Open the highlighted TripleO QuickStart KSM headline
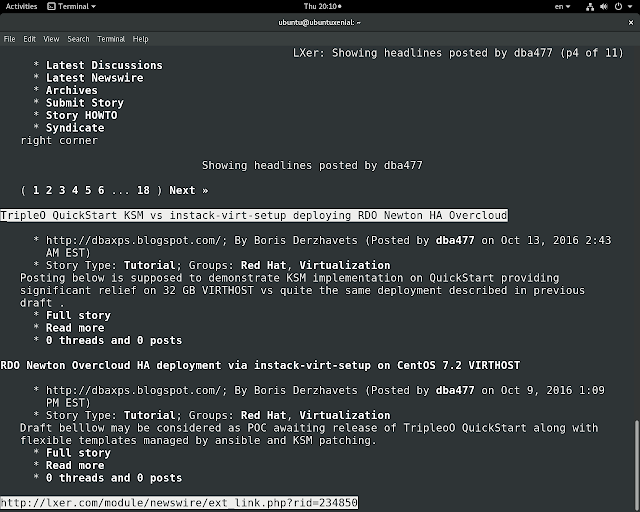640x512 pixels. pyautogui.click(x=254, y=215)
